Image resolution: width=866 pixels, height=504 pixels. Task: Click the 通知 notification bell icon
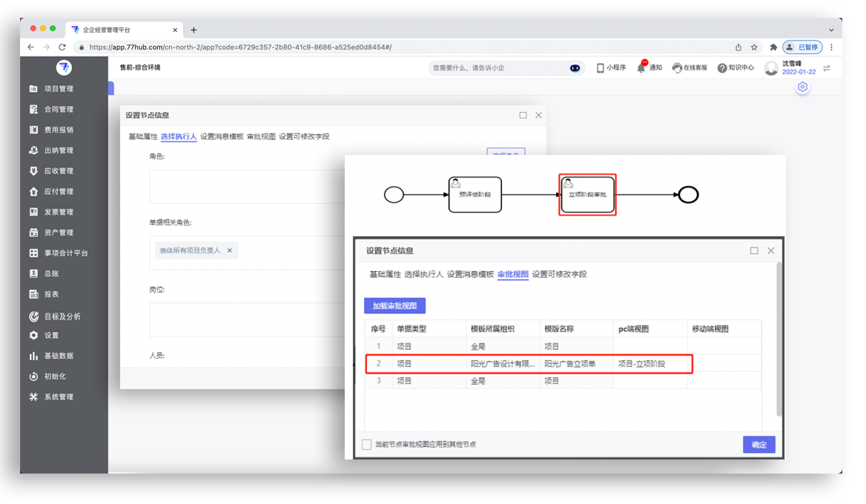641,67
